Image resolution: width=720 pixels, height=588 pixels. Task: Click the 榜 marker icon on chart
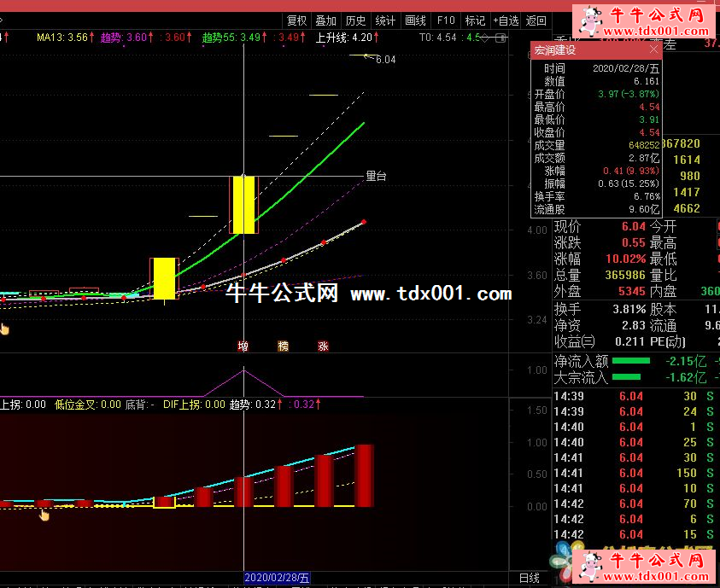tap(283, 346)
